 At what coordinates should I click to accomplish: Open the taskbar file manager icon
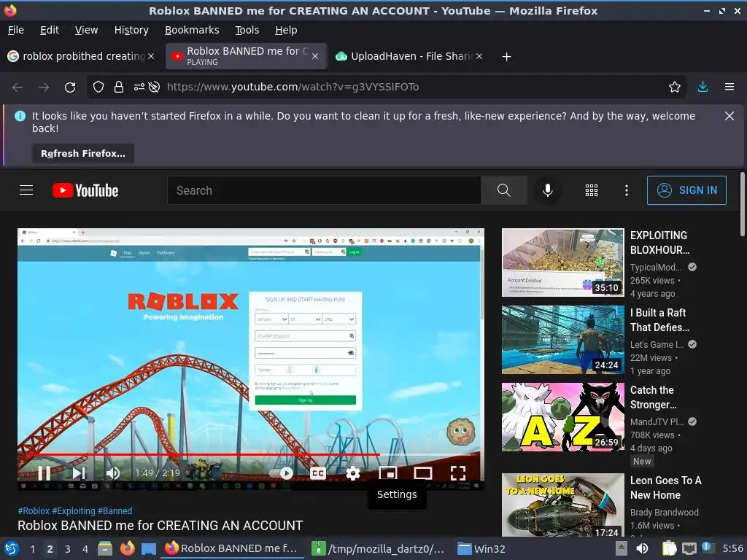click(105, 549)
